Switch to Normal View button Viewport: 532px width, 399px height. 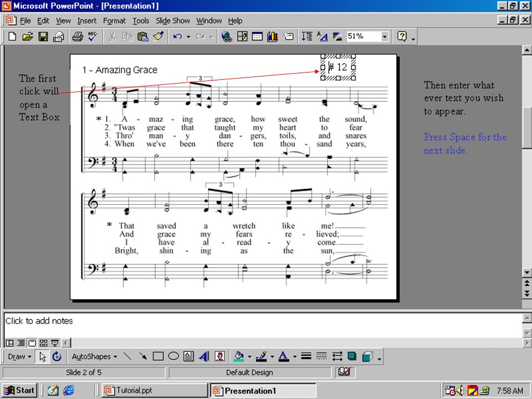click(x=10, y=343)
